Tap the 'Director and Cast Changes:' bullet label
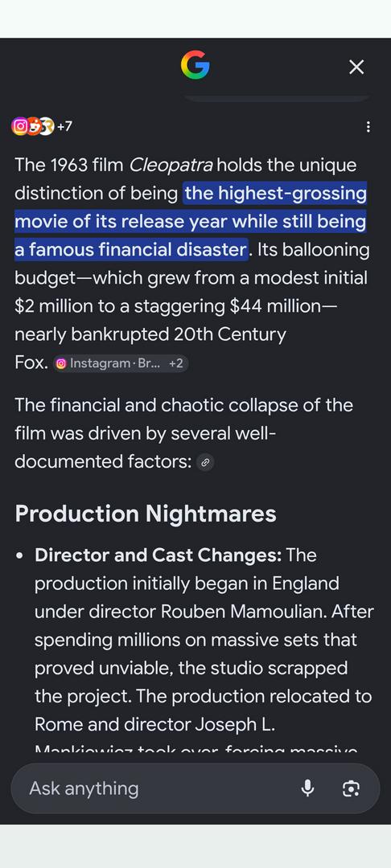The image size is (391, 868). tap(158, 555)
